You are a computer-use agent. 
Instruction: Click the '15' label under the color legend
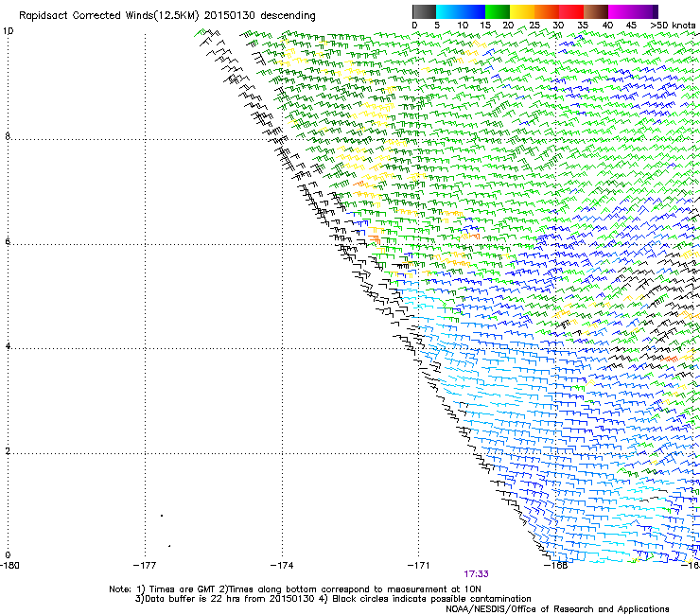pyautogui.click(x=485, y=26)
